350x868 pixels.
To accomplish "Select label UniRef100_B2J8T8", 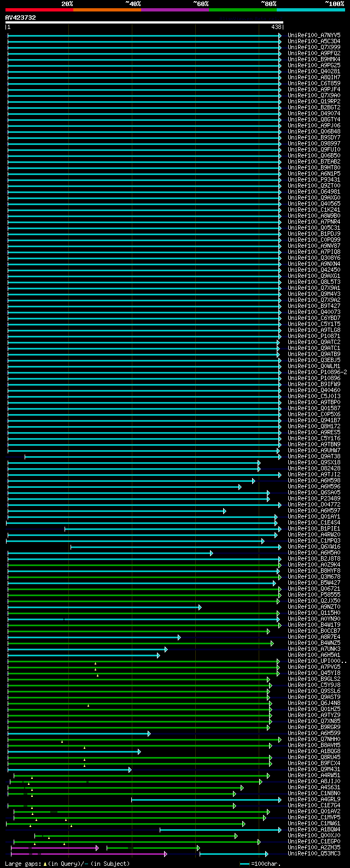I will click(x=314, y=558).
